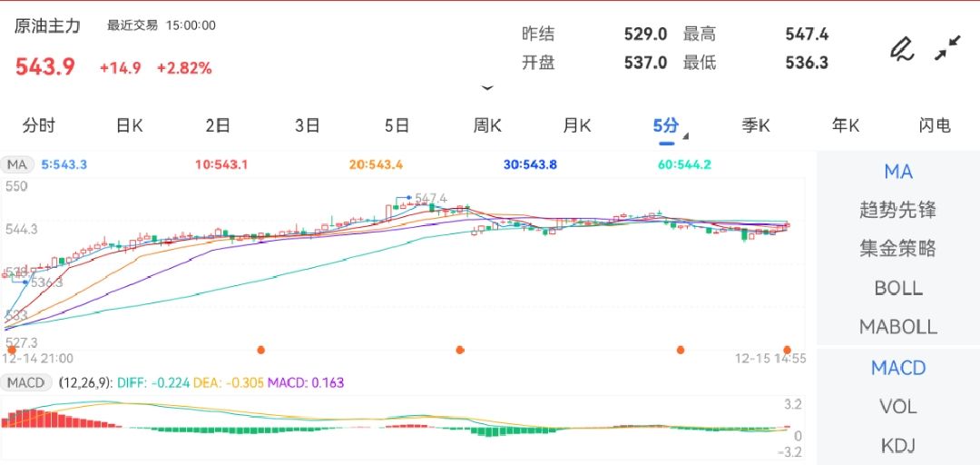Tap the rightmost orange event dot

[x=788, y=350]
